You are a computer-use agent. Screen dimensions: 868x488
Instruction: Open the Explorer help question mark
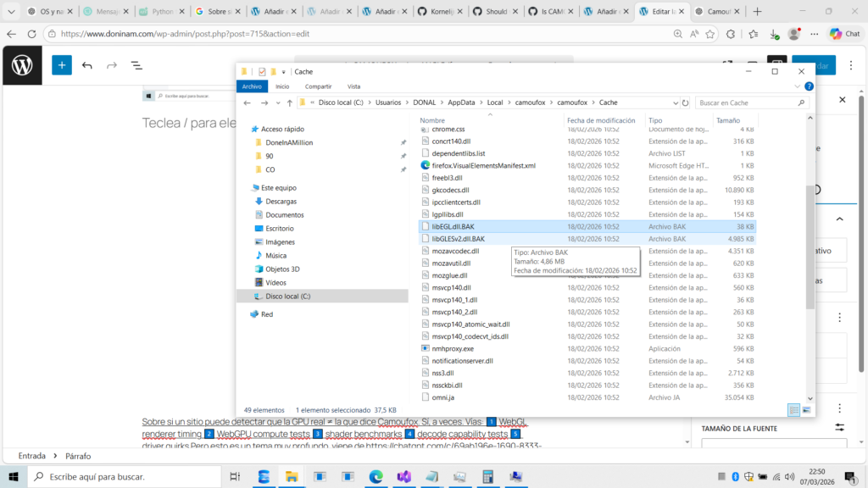click(x=809, y=86)
